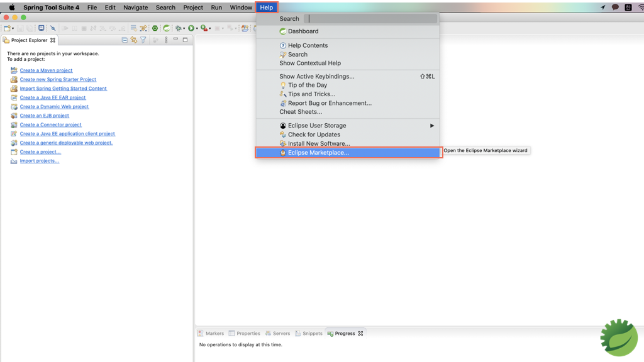Open the Project menu
644x362 pixels.
click(193, 8)
